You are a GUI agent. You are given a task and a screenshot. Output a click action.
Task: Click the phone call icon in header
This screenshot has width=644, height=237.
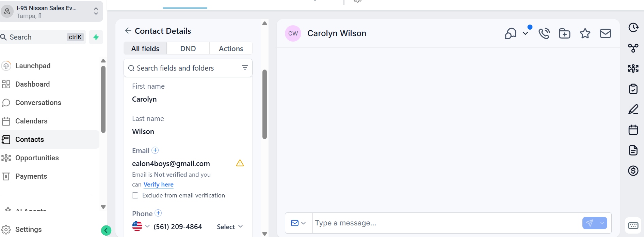click(544, 33)
